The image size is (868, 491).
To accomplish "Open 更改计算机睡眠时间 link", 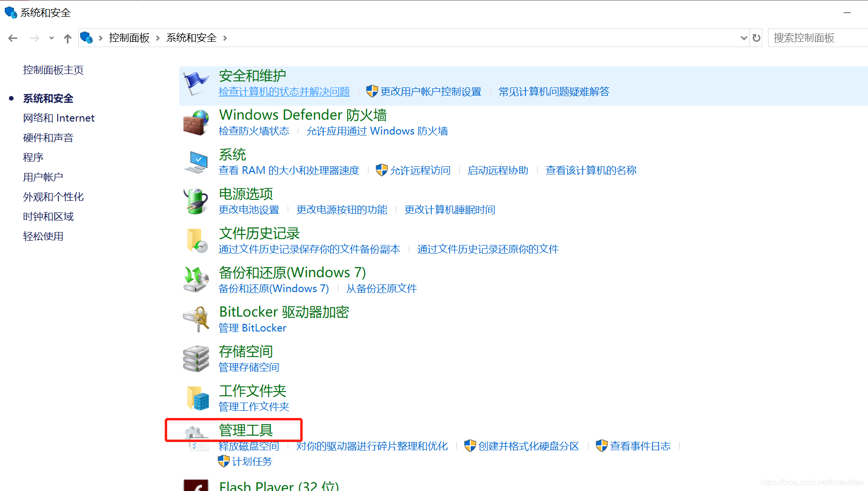I will [x=450, y=210].
